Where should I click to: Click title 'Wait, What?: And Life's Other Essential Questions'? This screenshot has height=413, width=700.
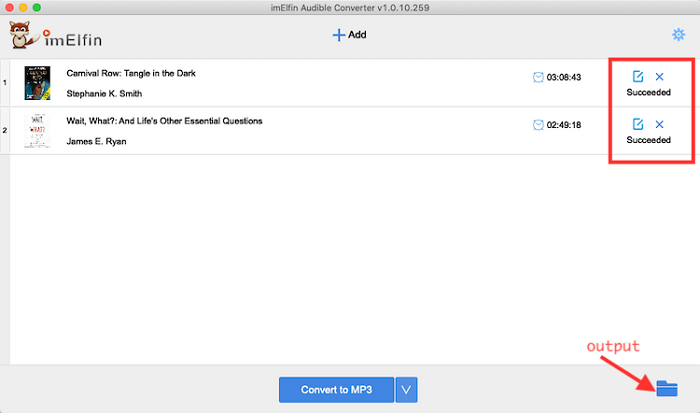point(164,121)
